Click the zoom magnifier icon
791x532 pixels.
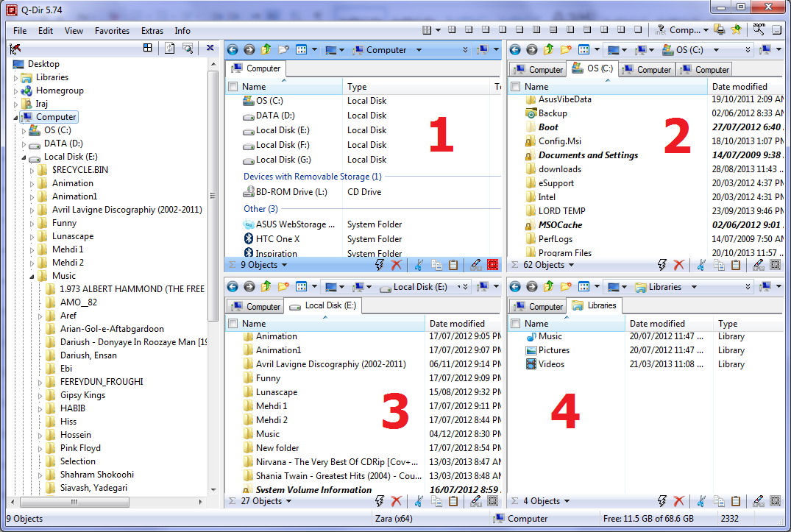pyautogui.click(x=759, y=29)
